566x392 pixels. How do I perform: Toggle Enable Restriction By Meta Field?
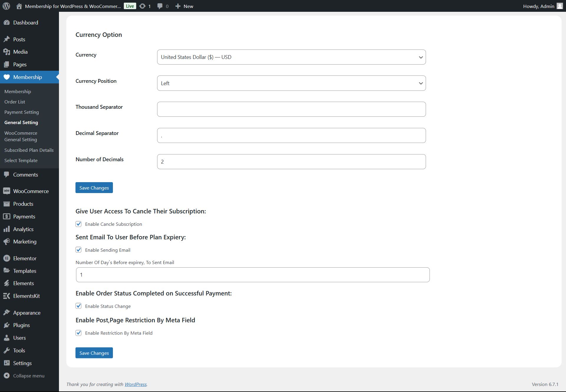point(78,333)
